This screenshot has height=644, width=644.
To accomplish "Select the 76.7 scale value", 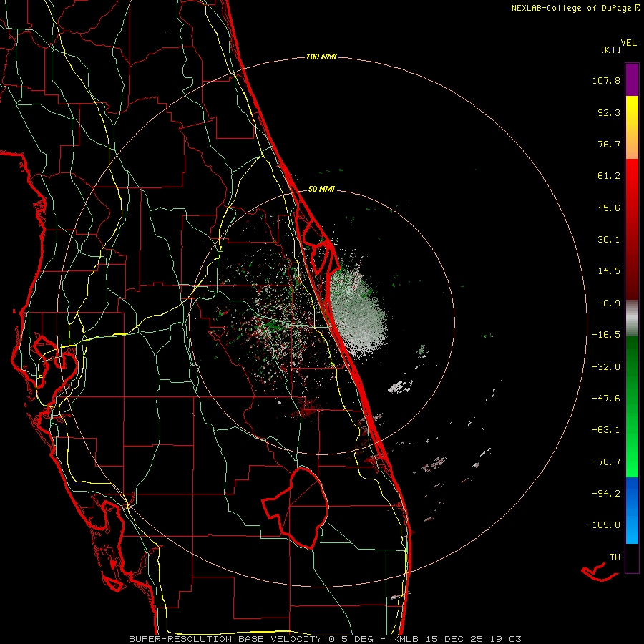I will 609,144.
